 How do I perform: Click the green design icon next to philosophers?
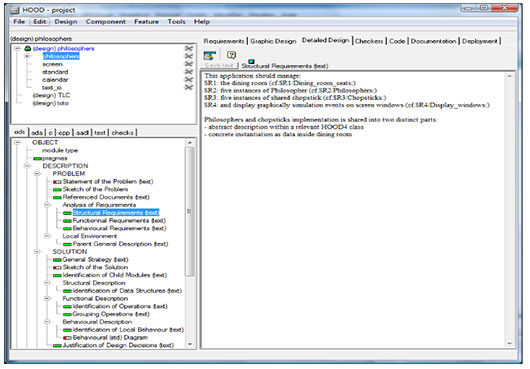point(28,49)
